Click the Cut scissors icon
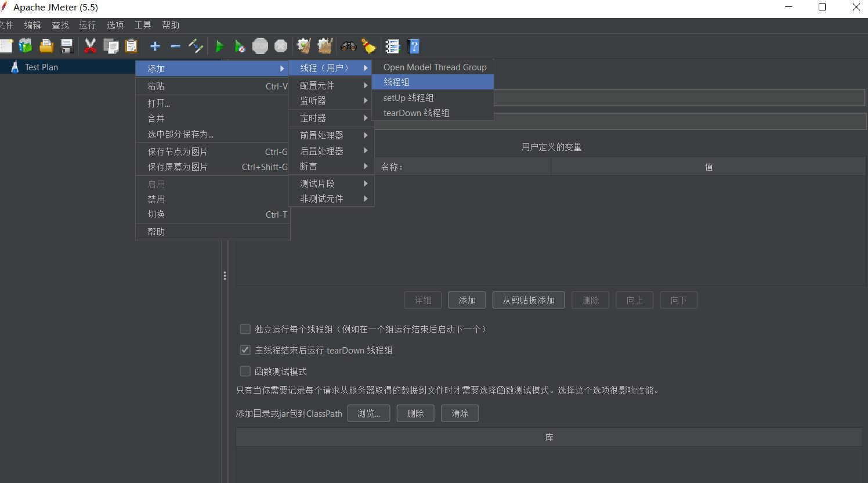 click(90, 46)
